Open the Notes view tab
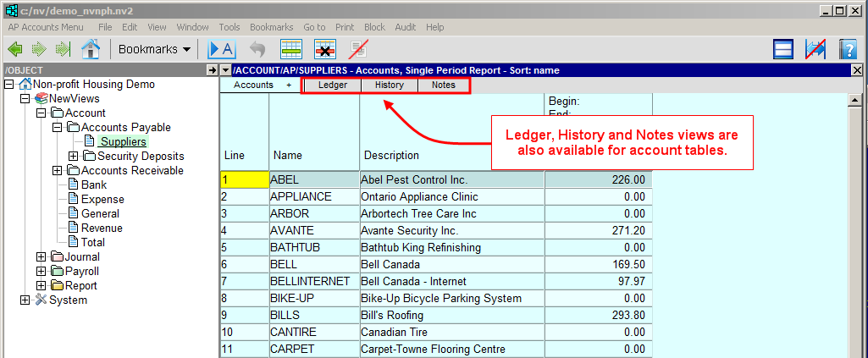Image resolution: width=868 pixels, height=358 pixels. click(443, 85)
